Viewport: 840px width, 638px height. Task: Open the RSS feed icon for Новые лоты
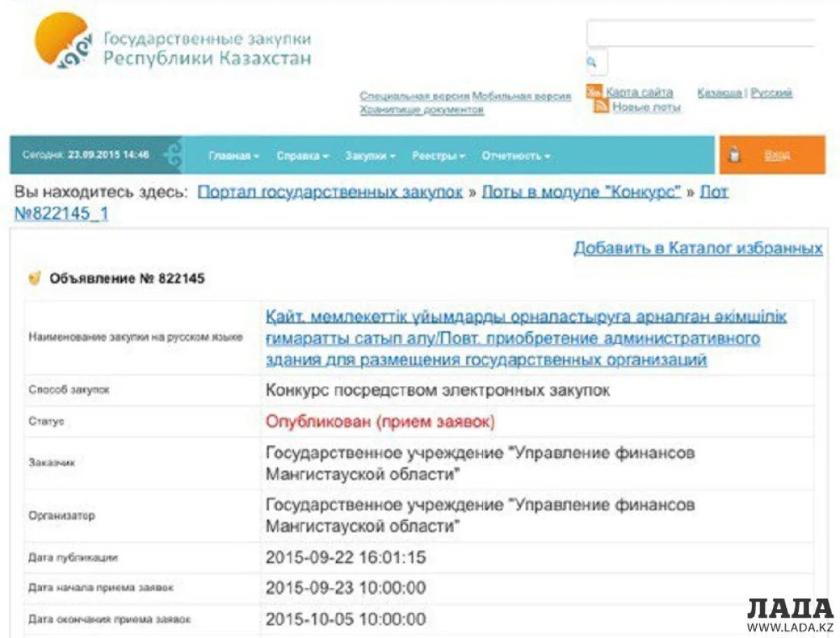(601, 105)
